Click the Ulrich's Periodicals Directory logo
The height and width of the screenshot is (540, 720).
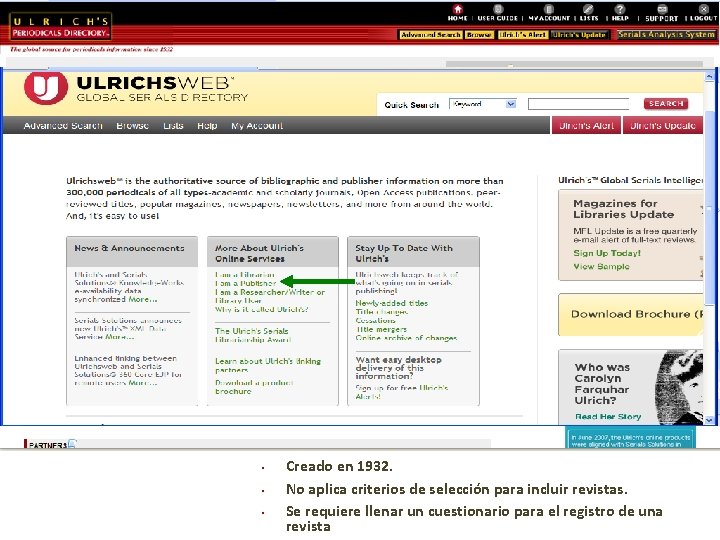pos(61,26)
